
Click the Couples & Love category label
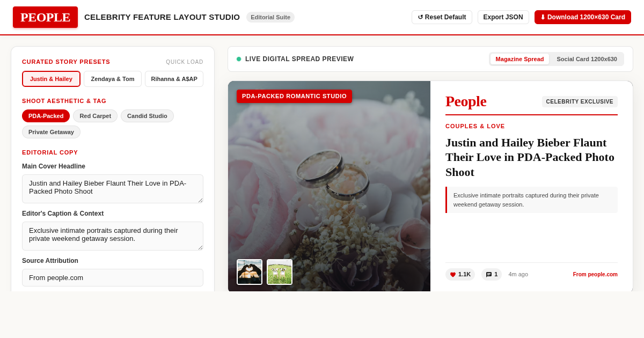(475, 126)
